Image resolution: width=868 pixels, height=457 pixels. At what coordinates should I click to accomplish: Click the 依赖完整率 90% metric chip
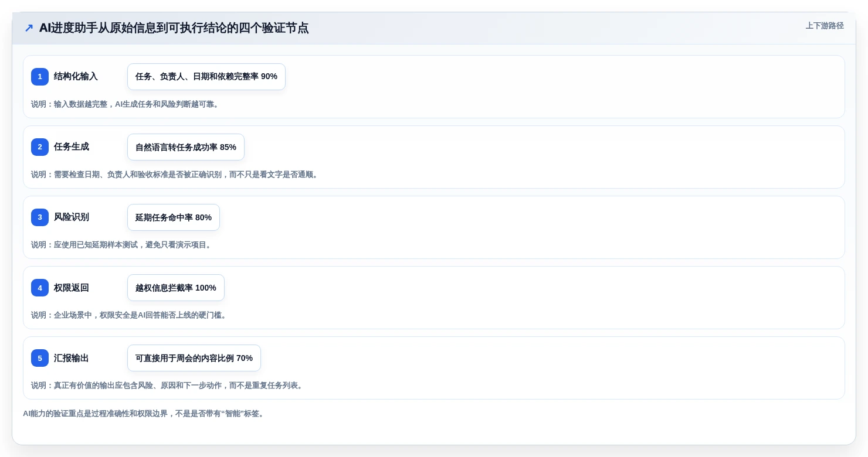coord(206,77)
